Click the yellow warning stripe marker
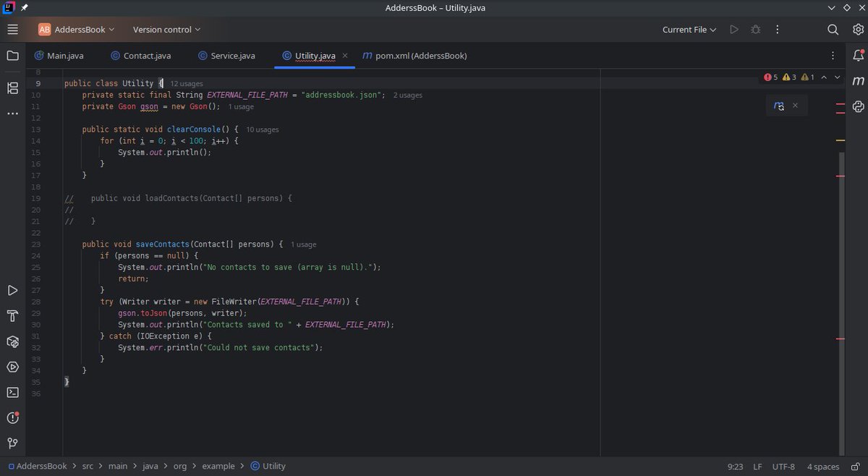This screenshot has height=476, width=868. [x=841, y=140]
